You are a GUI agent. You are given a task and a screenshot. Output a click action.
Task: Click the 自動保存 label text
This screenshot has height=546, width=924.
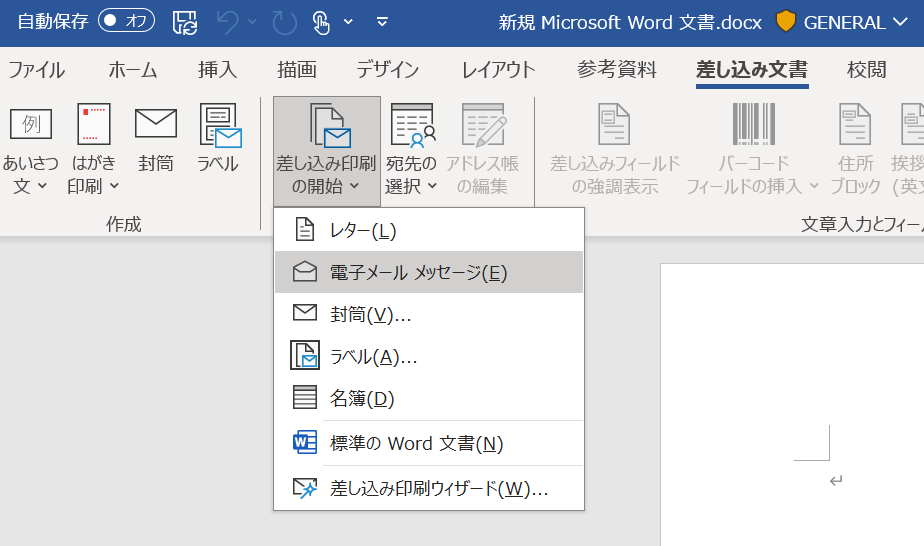click(x=53, y=22)
